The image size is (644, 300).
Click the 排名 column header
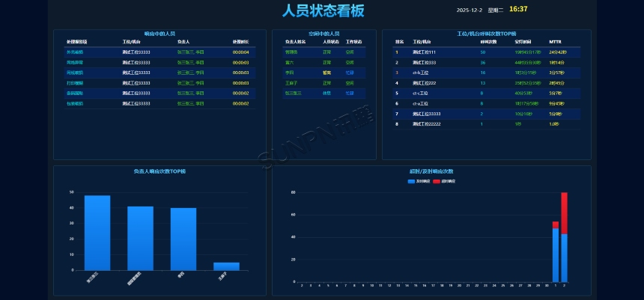click(399, 42)
